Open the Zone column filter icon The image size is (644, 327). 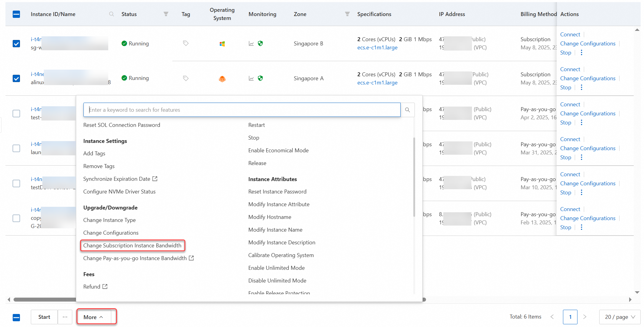pos(347,14)
